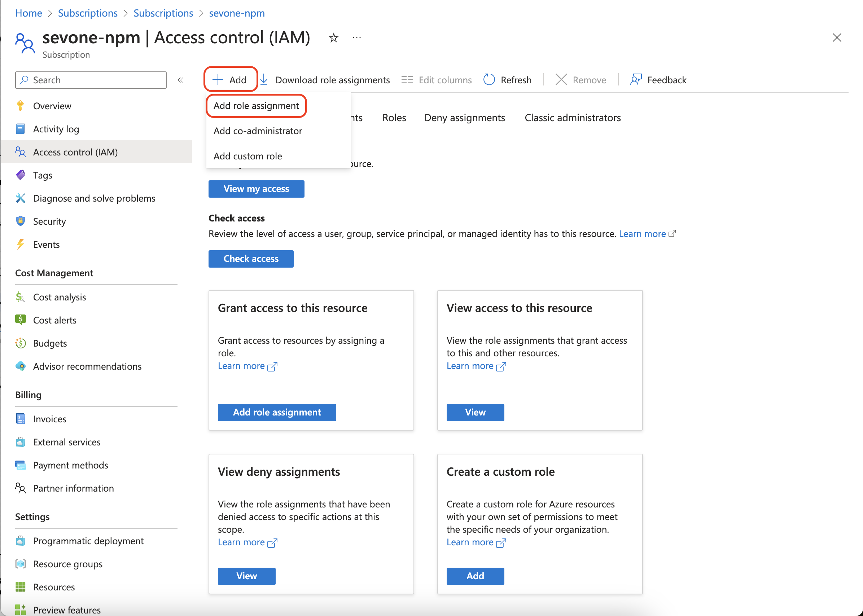The width and height of the screenshot is (863, 616).
Task: Click the Resource groups cube icon
Action: click(21, 564)
